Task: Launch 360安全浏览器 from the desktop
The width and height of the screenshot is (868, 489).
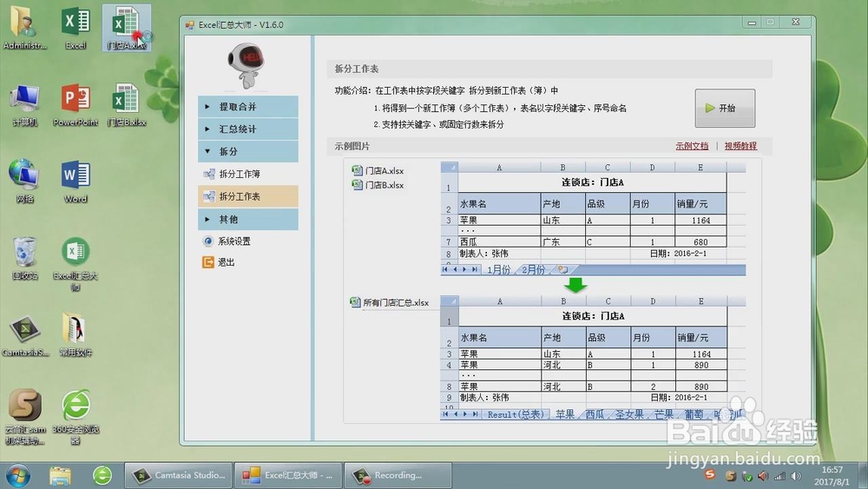Action: click(x=76, y=416)
